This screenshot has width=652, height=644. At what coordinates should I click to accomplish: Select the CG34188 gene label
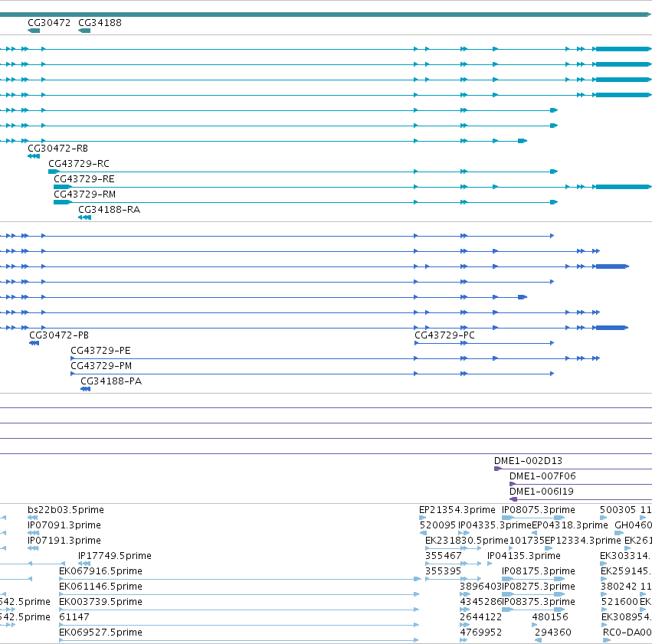[x=100, y=23]
